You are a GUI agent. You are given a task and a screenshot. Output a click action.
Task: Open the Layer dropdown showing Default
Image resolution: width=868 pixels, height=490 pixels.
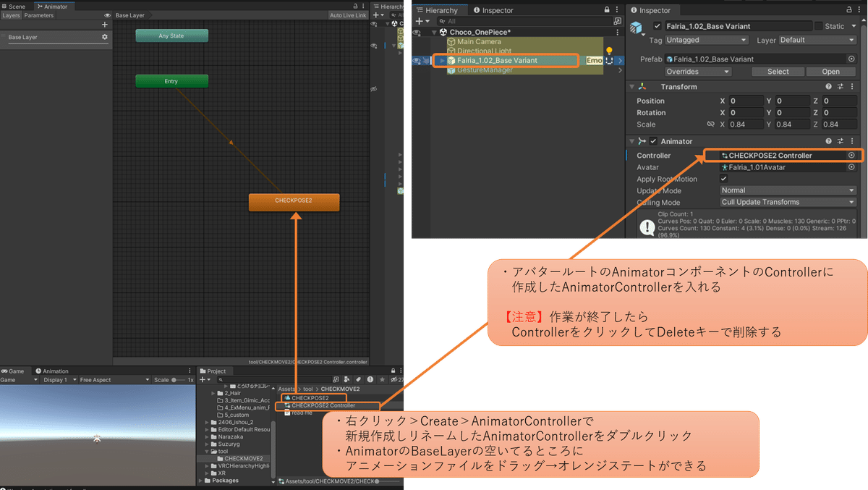[817, 41]
